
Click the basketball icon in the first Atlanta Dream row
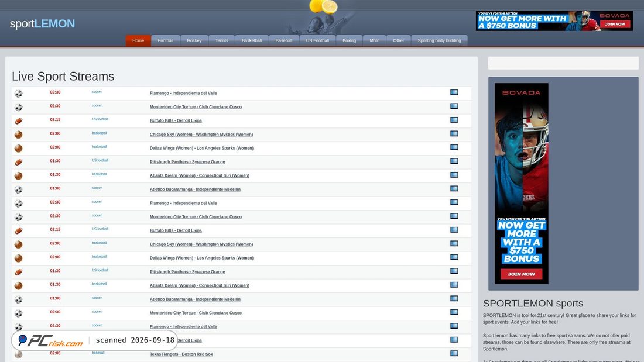point(19,175)
